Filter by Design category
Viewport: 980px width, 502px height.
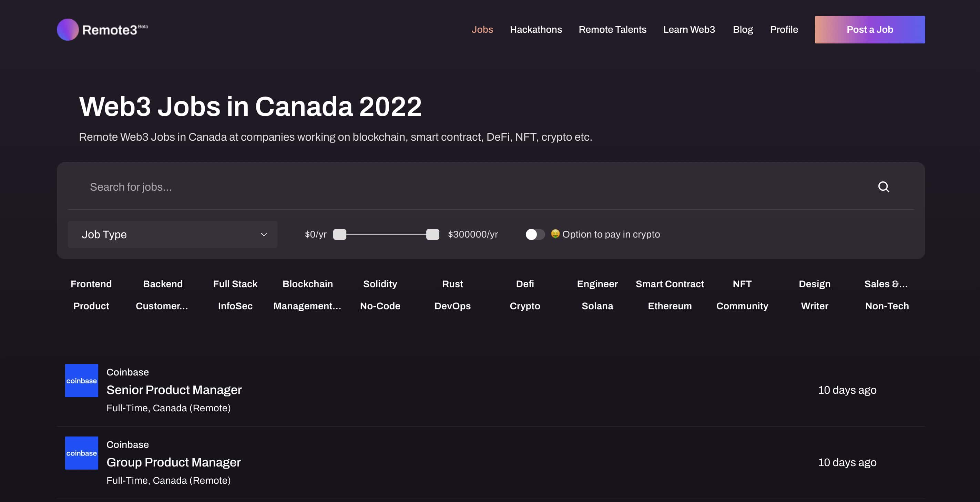(x=814, y=284)
